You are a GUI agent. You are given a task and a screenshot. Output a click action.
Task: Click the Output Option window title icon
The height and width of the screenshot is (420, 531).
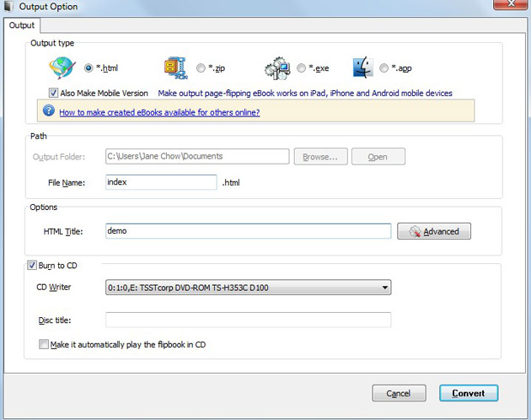tap(8, 6)
